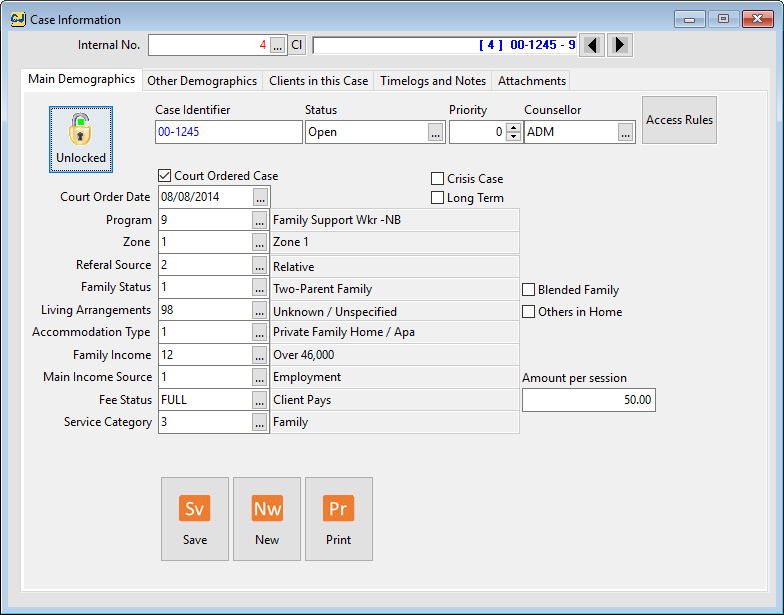Tick the Blended Family checkbox
This screenshot has width=784, height=615.
(529, 290)
